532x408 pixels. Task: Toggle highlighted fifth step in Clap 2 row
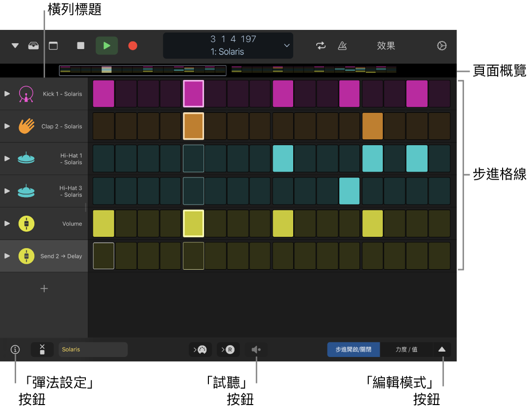(x=193, y=126)
